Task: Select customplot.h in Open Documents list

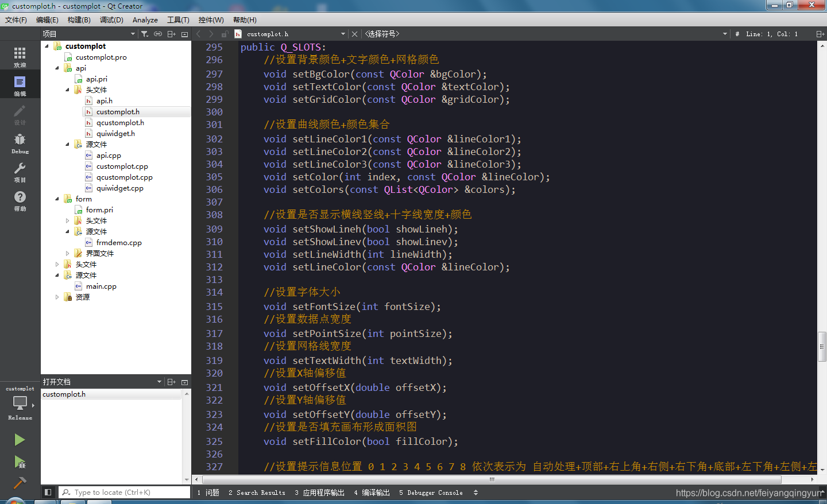Action: click(x=112, y=394)
